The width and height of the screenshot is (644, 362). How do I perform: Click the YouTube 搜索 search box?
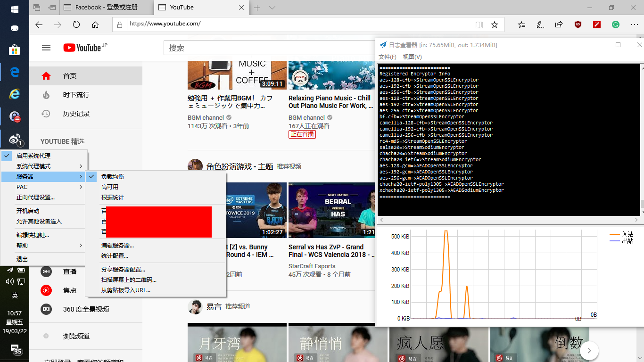pos(269,48)
